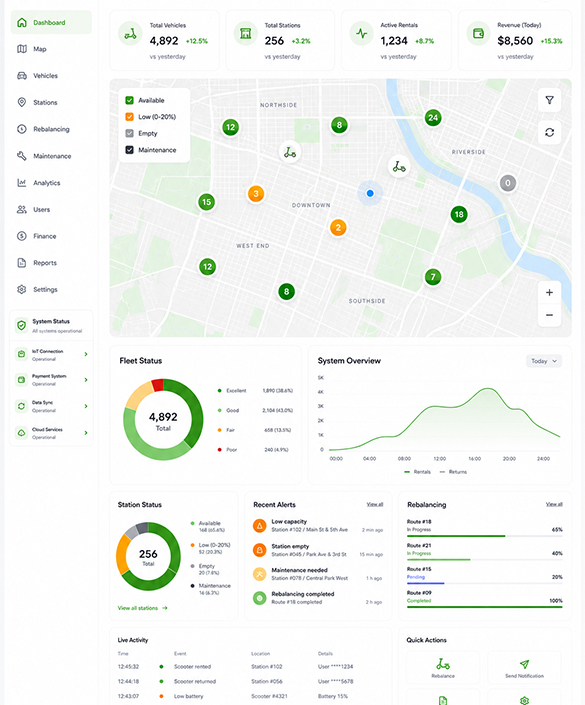Open Rebalancing in the sidebar menu
Viewport: 585px width, 705px height.
click(x=51, y=129)
